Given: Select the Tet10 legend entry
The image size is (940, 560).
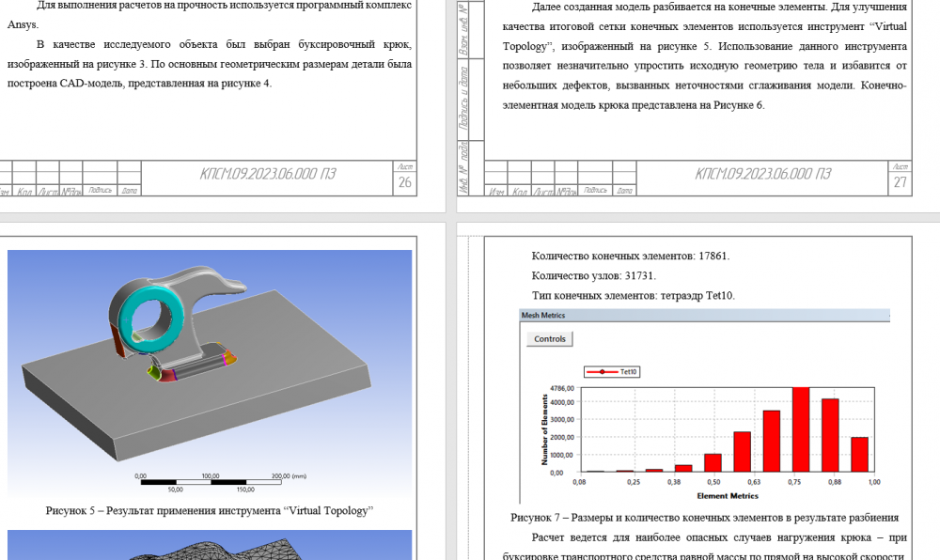Looking at the screenshot, I should pos(619,372).
